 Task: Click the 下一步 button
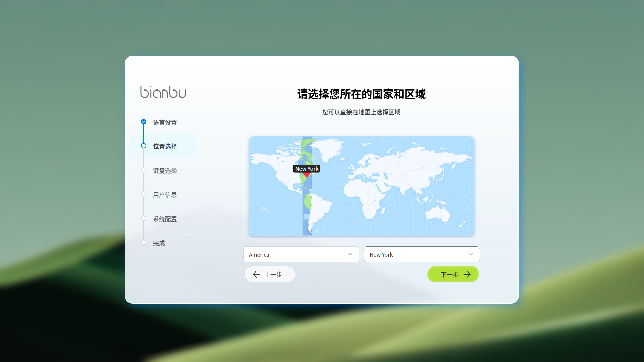[453, 274]
